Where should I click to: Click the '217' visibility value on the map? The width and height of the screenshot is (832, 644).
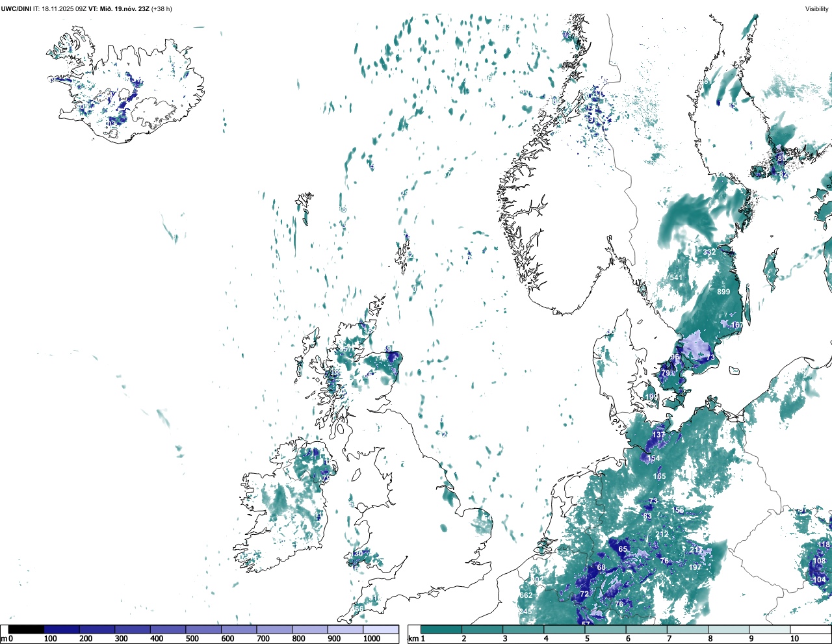(695, 550)
